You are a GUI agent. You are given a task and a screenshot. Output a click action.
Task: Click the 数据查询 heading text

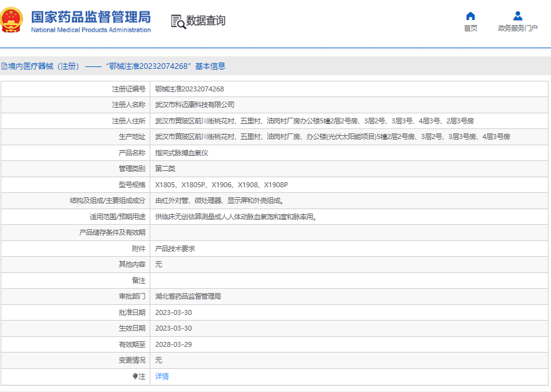pos(206,21)
